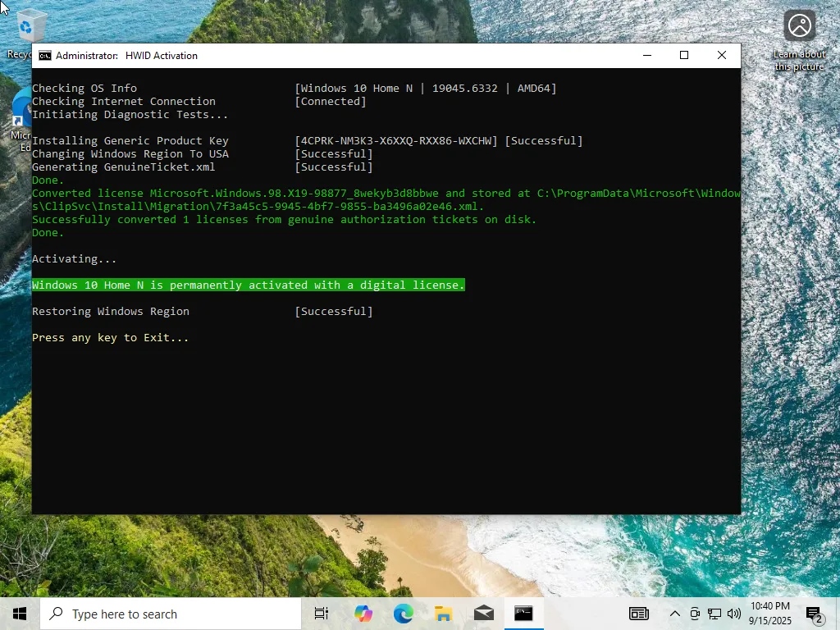Open the volume control tray icon
840x630 pixels.
click(x=734, y=614)
